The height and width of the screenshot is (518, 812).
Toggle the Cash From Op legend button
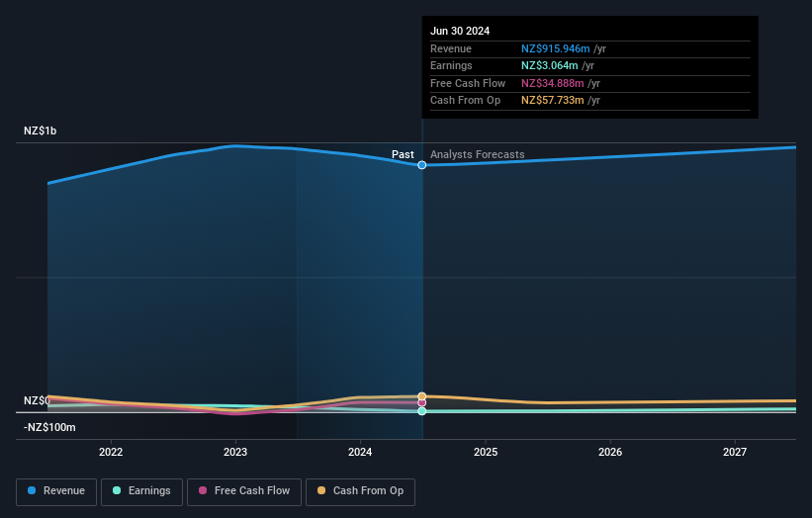(x=360, y=491)
